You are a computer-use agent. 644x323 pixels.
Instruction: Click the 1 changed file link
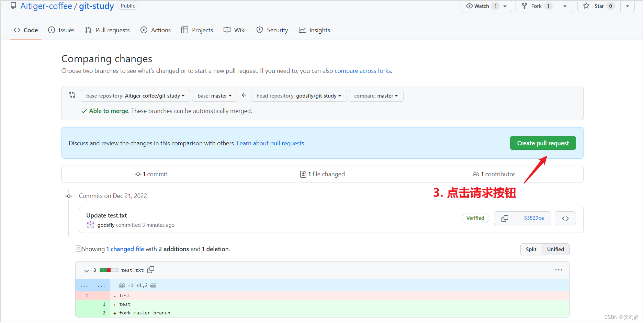point(125,249)
